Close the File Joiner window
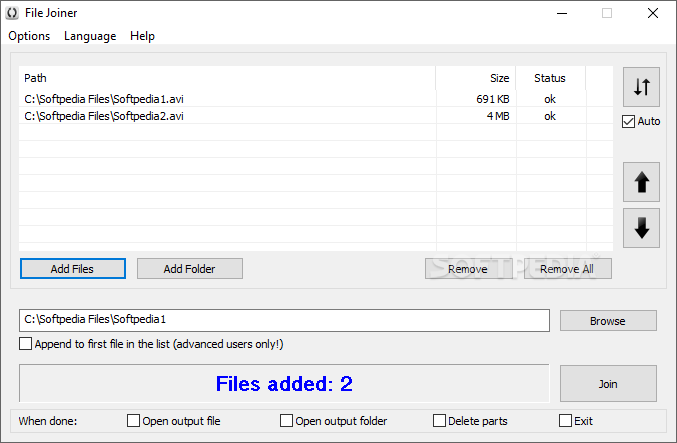677x443 pixels. [653, 13]
